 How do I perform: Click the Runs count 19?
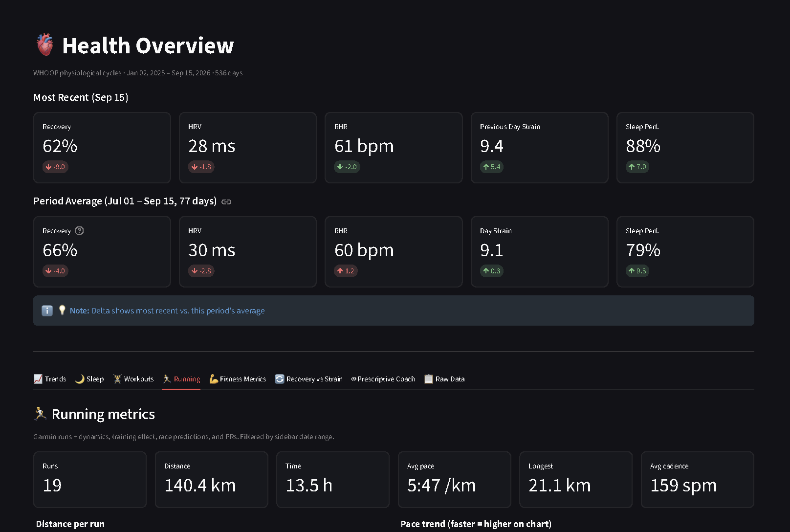click(x=52, y=486)
